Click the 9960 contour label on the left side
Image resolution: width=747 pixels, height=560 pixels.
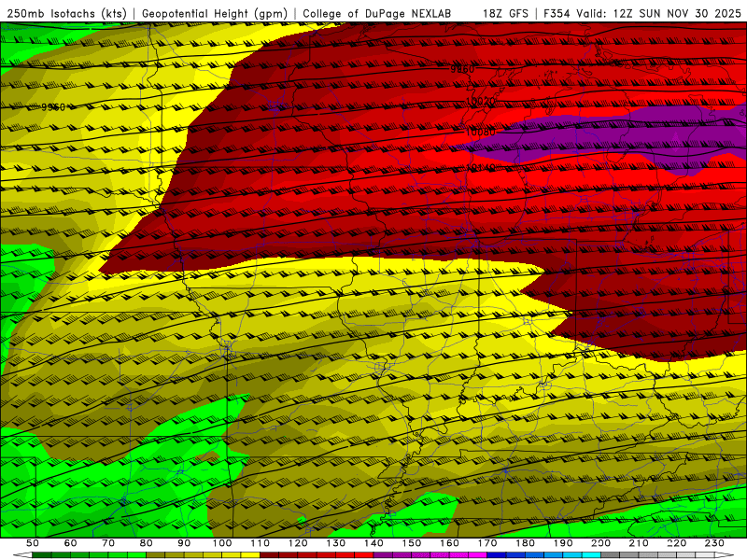53,107
